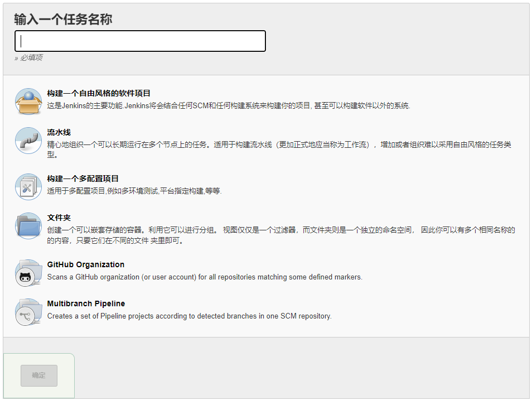
Task: Click description 'Creates a set of Pipeline projects'
Action: point(189,316)
